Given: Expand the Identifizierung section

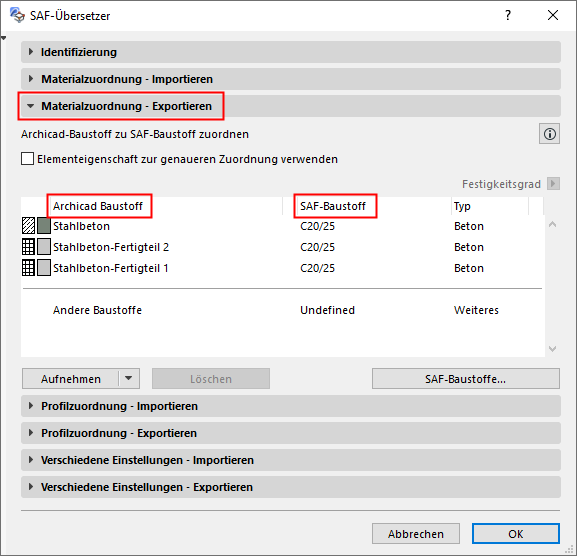Looking at the screenshot, I should coord(291,52).
